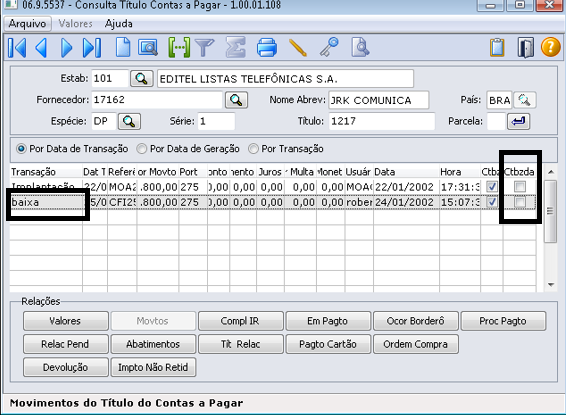Open the Ajuda menu
This screenshot has height=415, width=567.
click(x=119, y=24)
